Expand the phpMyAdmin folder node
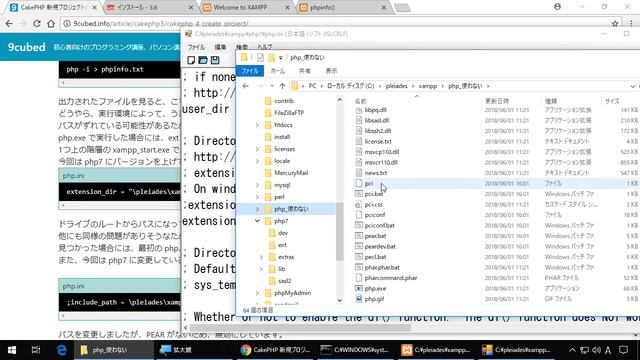This screenshot has height=360, width=640. pyautogui.click(x=257, y=293)
